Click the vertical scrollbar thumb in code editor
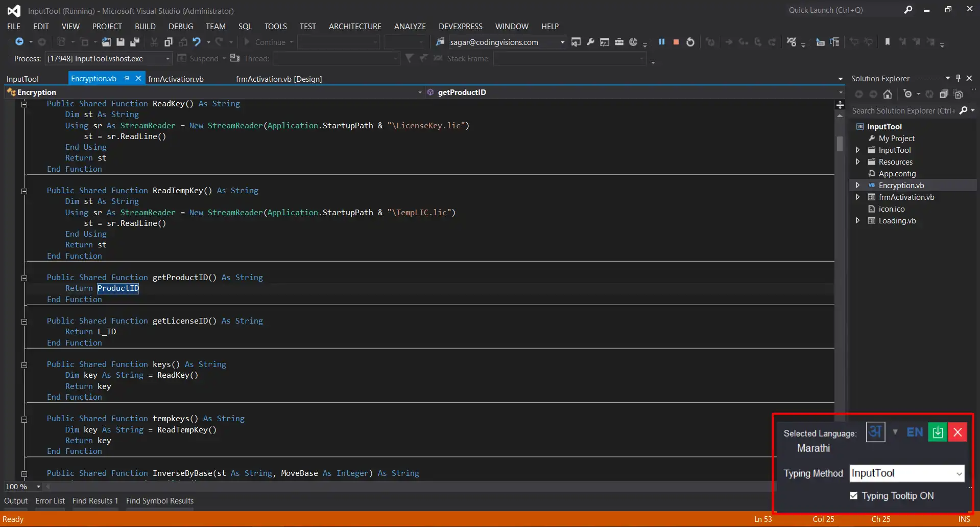 click(x=840, y=144)
